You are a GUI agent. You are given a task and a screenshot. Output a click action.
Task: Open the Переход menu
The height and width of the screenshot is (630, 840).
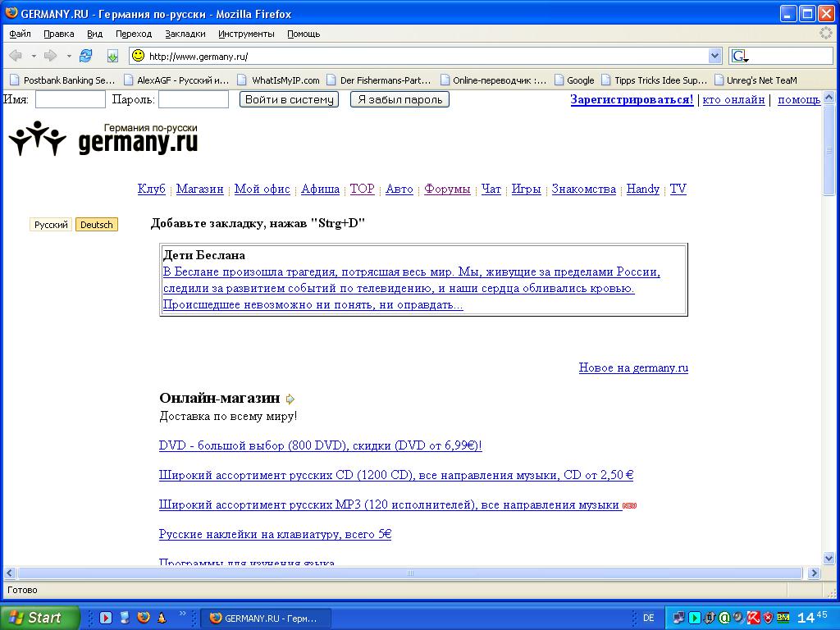tap(134, 34)
